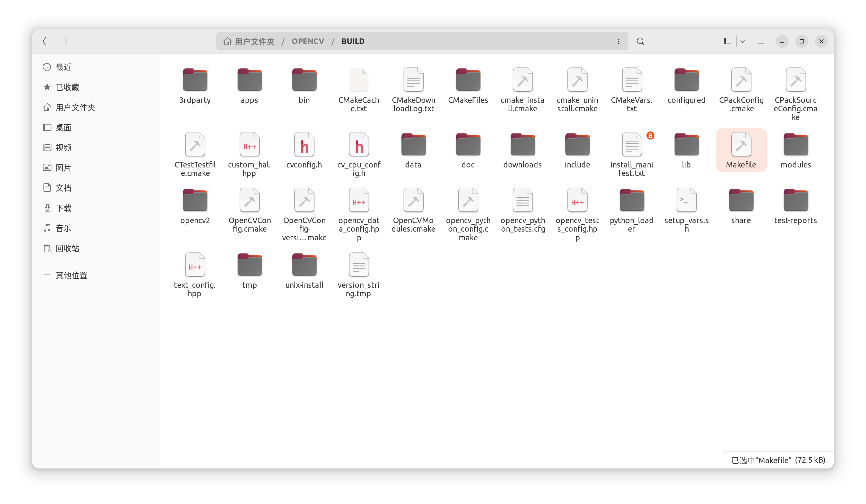Select opencv_python_config.cmake file
Image resolution: width=866 pixels, height=504 pixels.
pos(468,215)
